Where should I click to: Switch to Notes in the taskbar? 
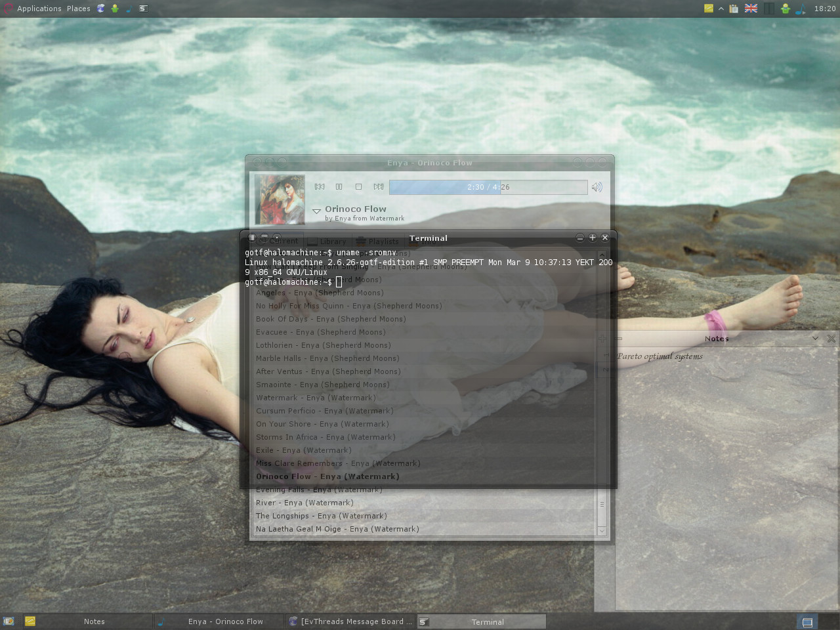(87, 621)
